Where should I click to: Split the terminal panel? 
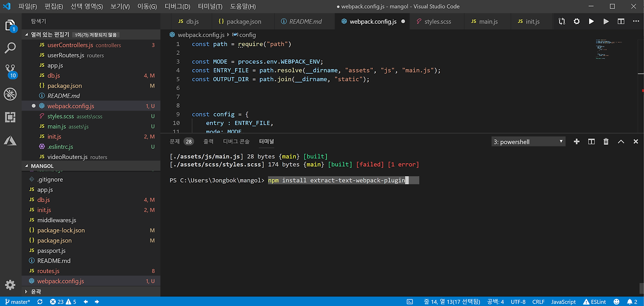[591, 142]
